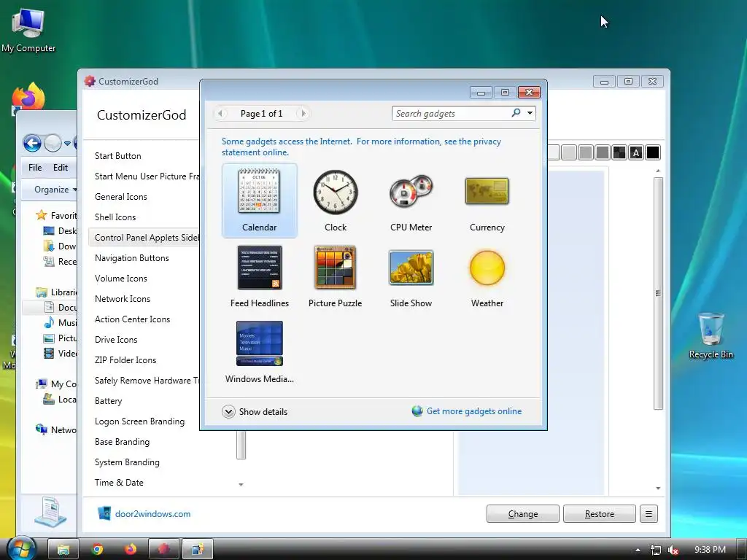Screen dimensions: 747x560
Task: Open the search gadgets dropdown arrow
Action: tap(530, 113)
